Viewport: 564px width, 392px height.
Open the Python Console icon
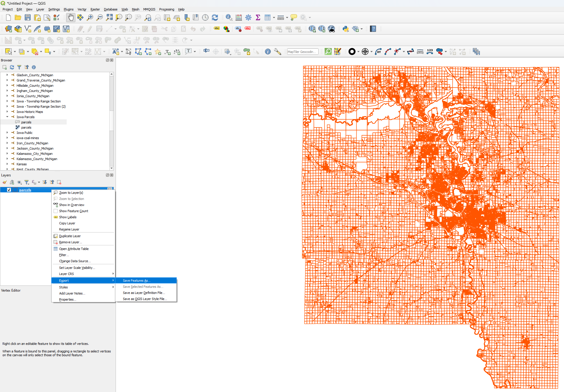pyautogui.click(x=346, y=29)
